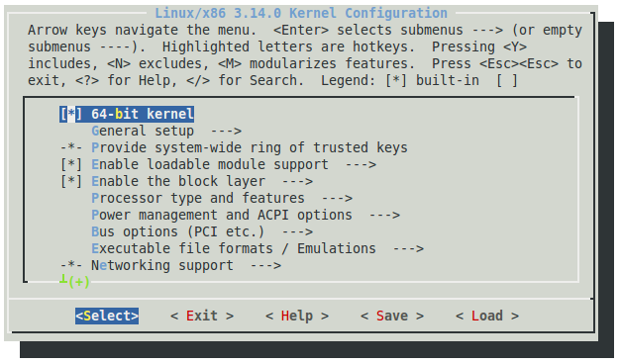Click the Linux/x86 3.14.0 Kernel Configuration title
This screenshot has width=620, height=364.
pyautogui.click(x=301, y=13)
